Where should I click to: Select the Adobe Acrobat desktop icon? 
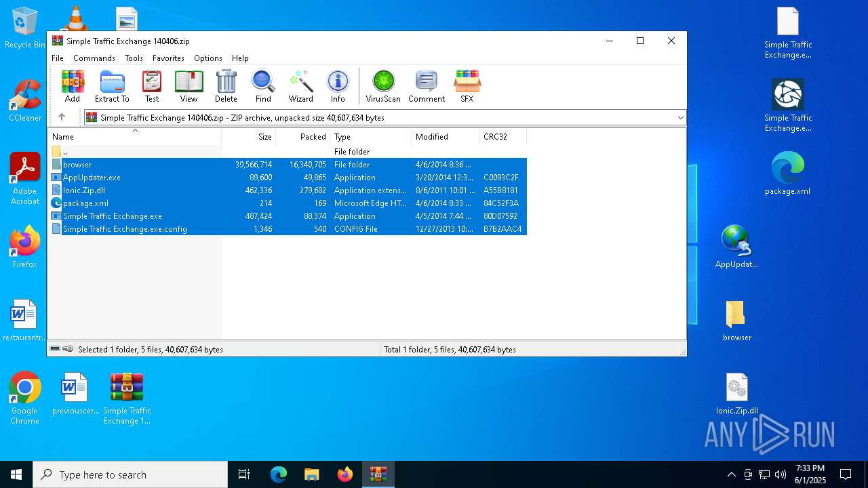(25, 179)
